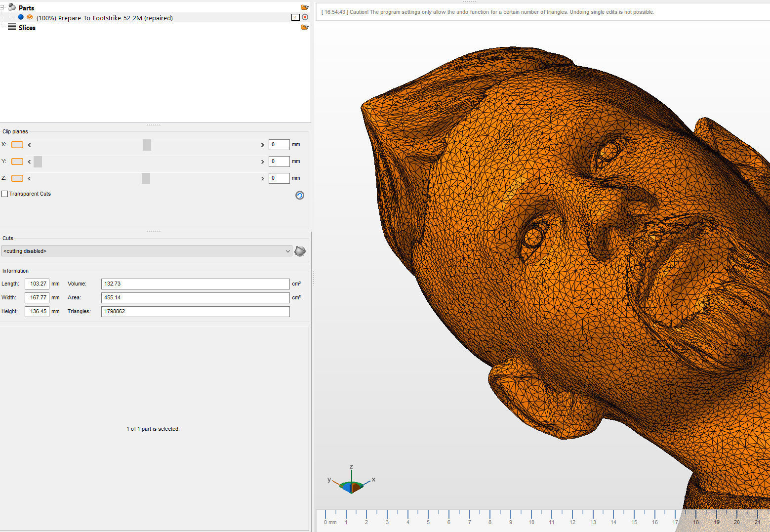
Task: Click the Volume field showing 132.73
Action: tap(196, 284)
